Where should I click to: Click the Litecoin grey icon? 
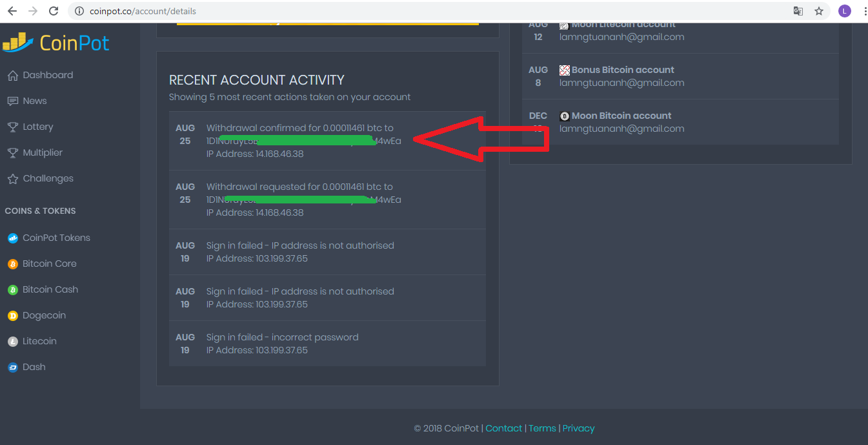click(12, 342)
